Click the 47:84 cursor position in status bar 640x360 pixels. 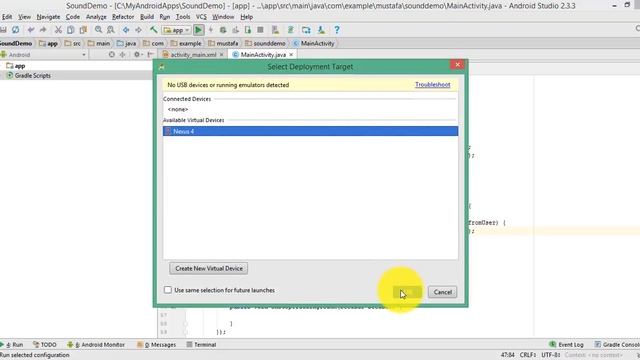click(x=508, y=355)
